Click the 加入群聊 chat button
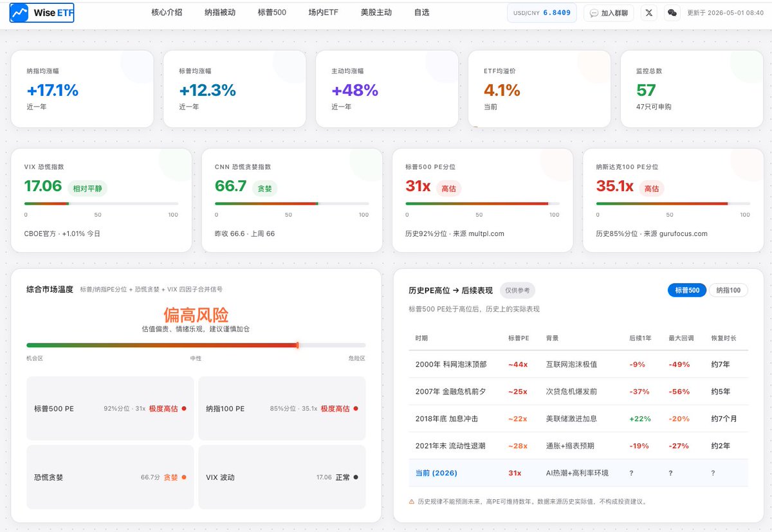This screenshot has width=772, height=532. point(609,13)
